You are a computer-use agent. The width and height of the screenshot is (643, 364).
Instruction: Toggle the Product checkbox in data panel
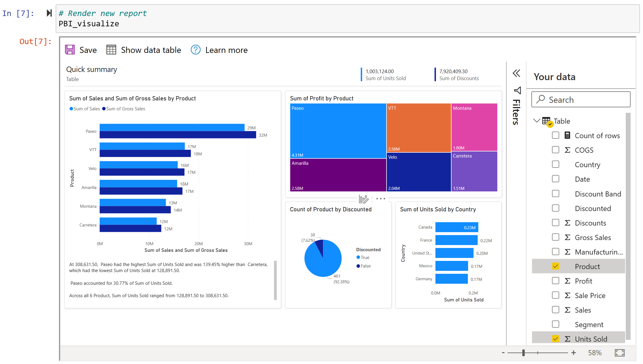556,266
